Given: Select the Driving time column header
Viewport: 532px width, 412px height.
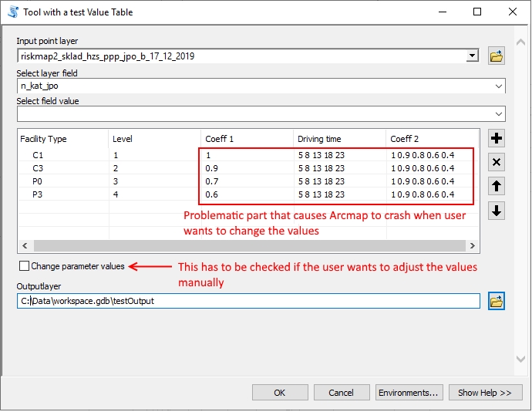Looking at the screenshot, I should [x=339, y=139].
